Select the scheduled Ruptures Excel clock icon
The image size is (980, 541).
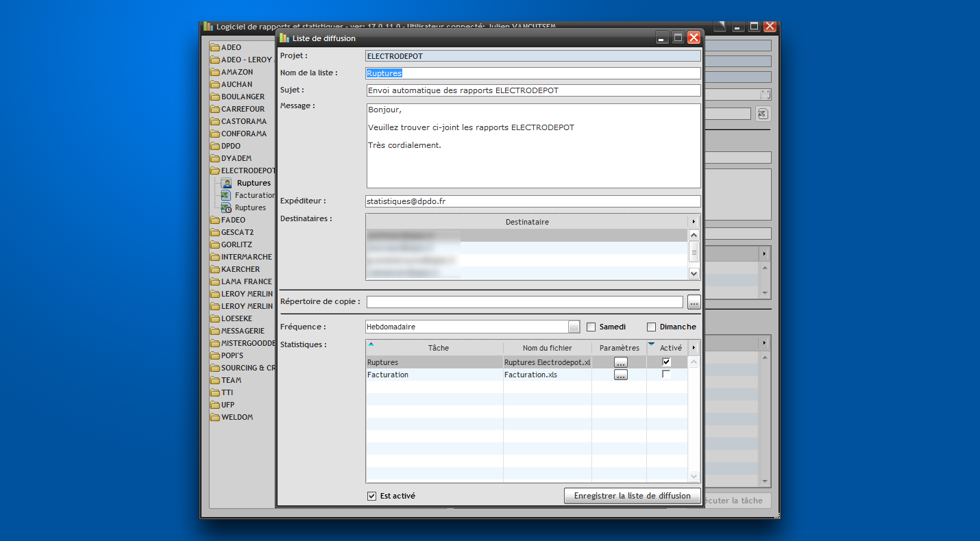(225, 207)
